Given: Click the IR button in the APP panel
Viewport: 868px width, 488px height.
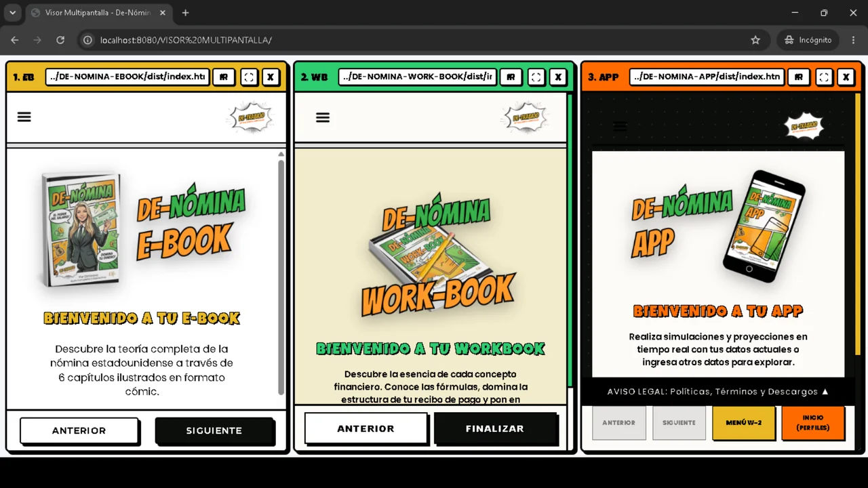Looking at the screenshot, I should (x=798, y=77).
